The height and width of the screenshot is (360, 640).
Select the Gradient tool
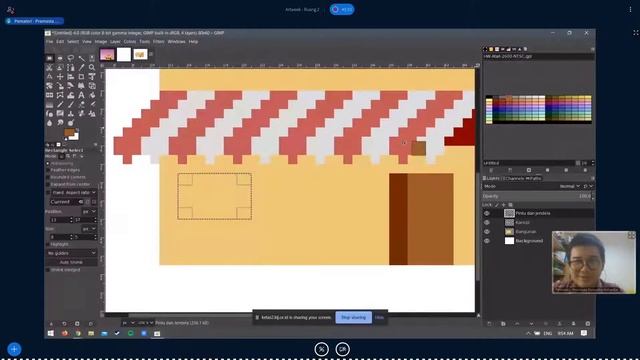49,104
